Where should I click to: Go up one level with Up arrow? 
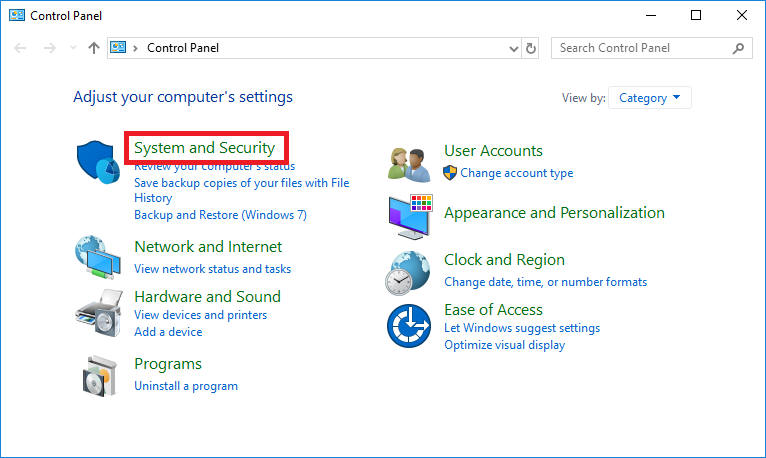(x=94, y=48)
